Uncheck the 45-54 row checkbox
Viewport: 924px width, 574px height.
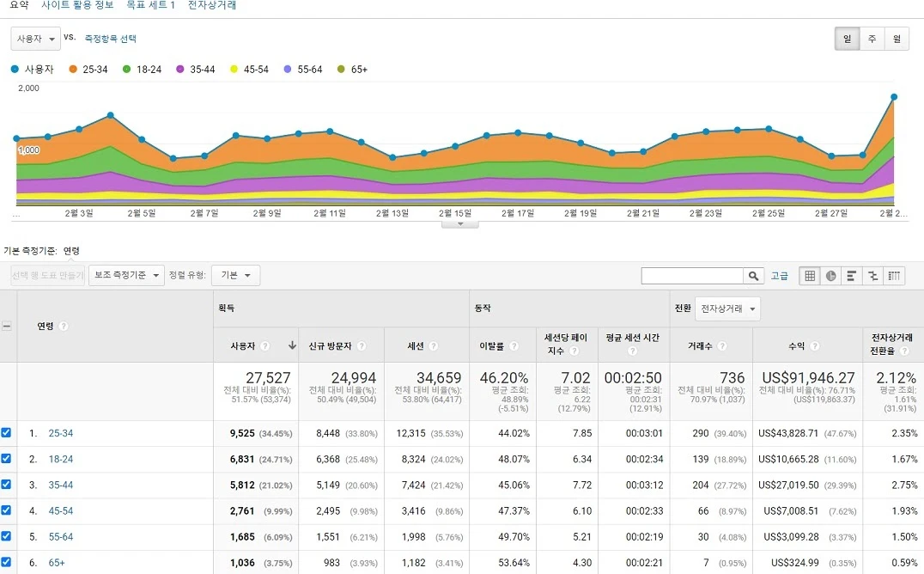pos(6,510)
